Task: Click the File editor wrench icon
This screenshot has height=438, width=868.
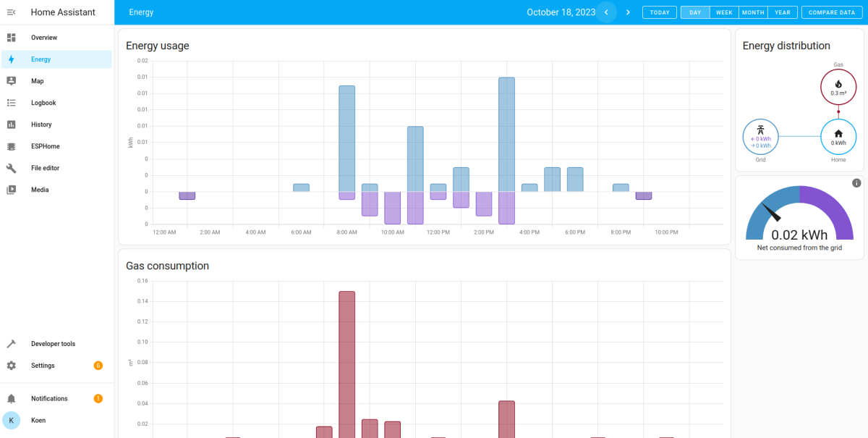Action: [x=12, y=168]
